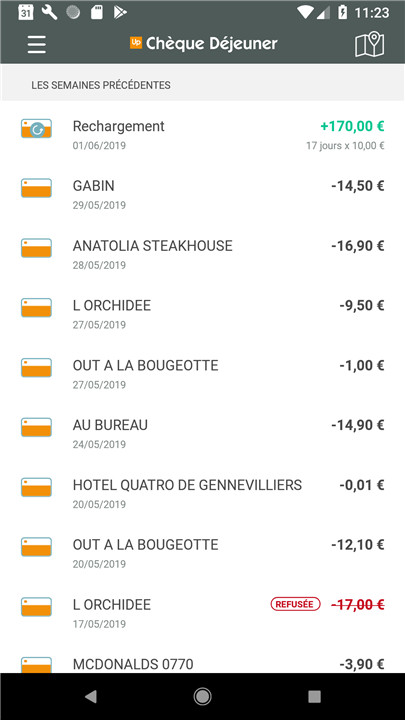This screenshot has height=720, width=405.
Task: Tap the GABIN transaction card icon
Action: [x=36, y=188]
